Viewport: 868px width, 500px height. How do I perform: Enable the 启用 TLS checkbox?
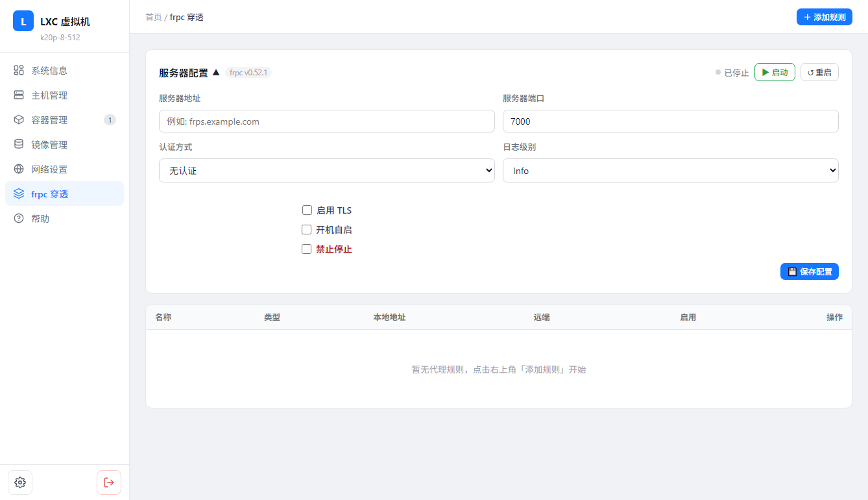307,210
